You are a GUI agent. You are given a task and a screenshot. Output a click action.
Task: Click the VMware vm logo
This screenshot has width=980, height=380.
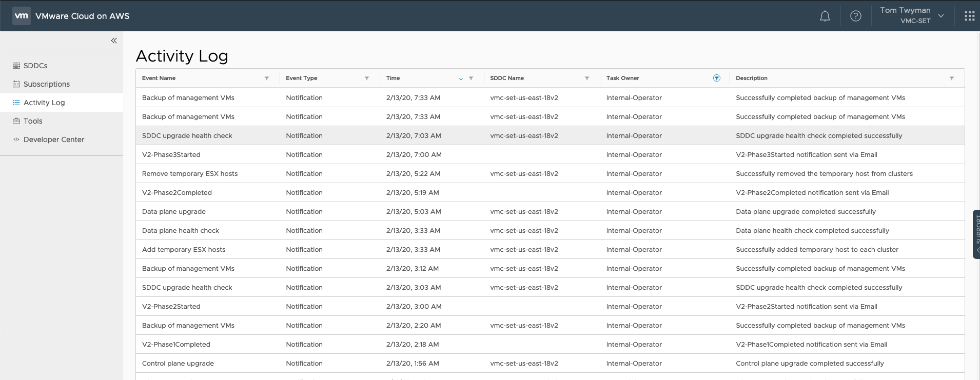click(21, 16)
